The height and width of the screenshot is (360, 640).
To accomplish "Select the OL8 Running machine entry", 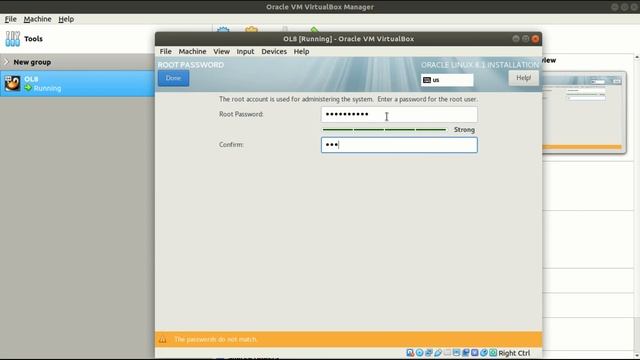I will [x=77, y=83].
